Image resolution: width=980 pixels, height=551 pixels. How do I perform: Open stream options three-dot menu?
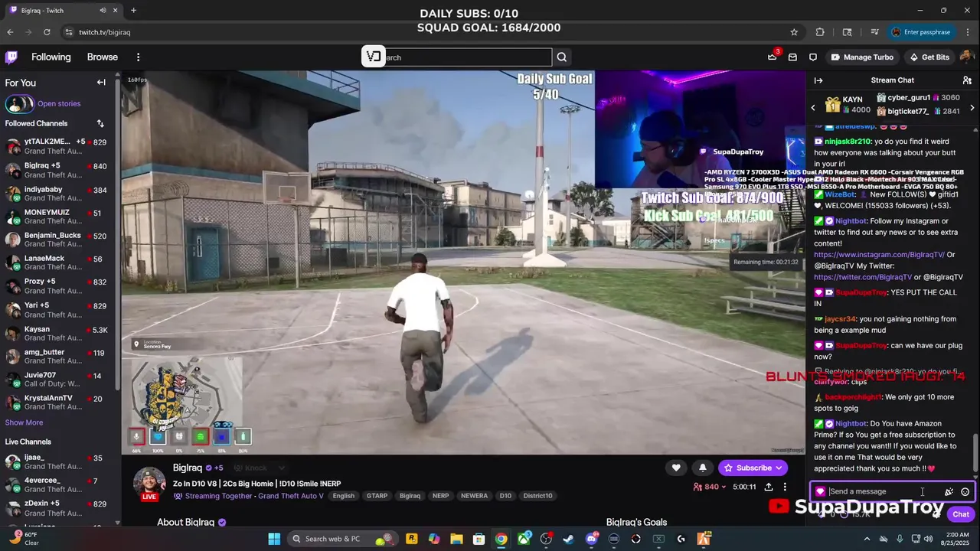(785, 487)
